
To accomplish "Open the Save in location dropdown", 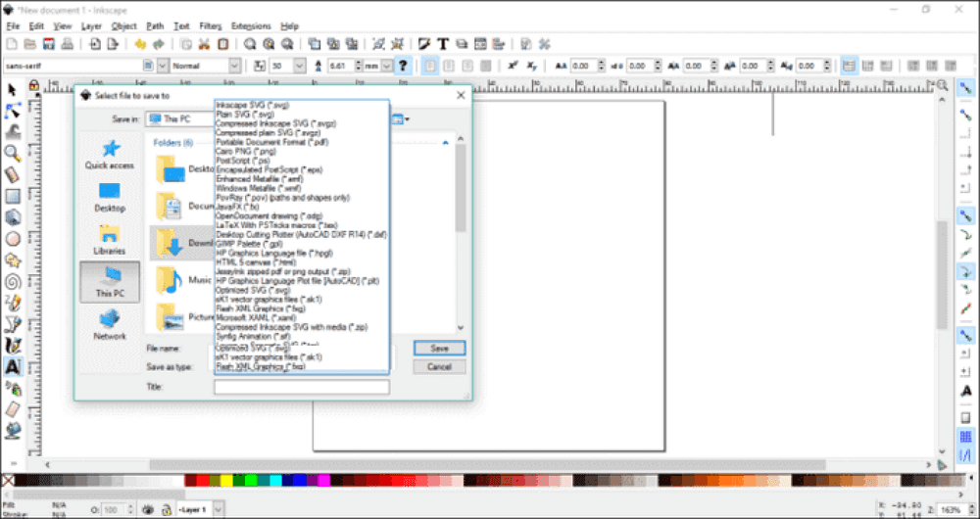I will (180, 118).
